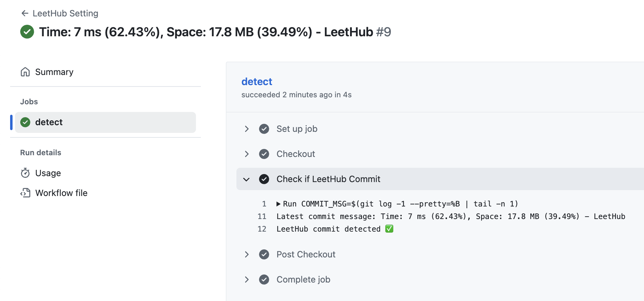The image size is (644, 301).
Task: Click the green success check beside the run title
Action: click(x=27, y=32)
